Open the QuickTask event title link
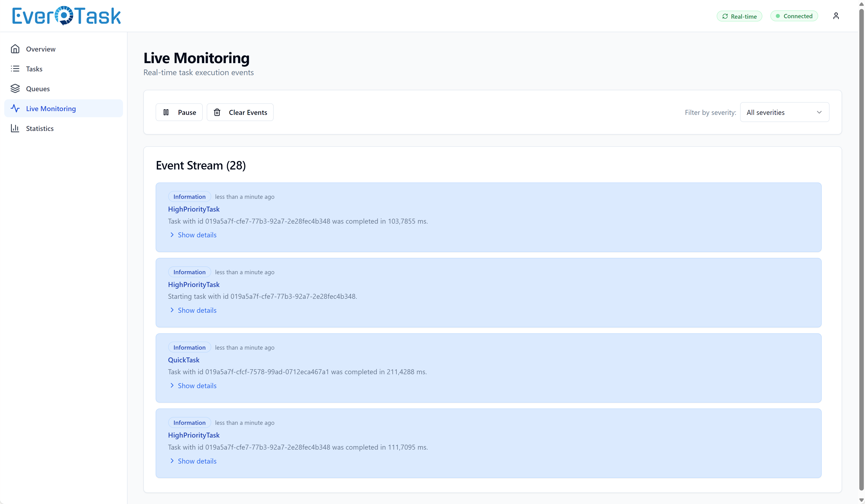This screenshot has width=865, height=504. pyautogui.click(x=184, y=360)
